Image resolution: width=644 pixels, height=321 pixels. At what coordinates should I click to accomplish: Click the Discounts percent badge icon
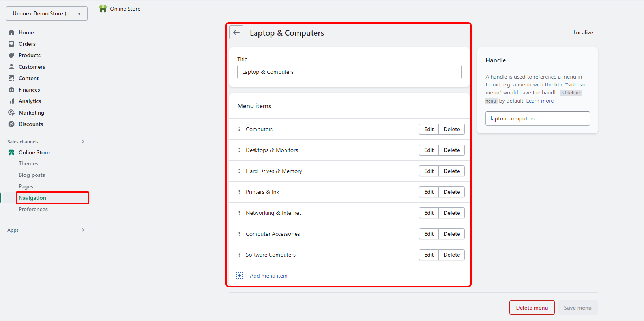pos(11,124)
